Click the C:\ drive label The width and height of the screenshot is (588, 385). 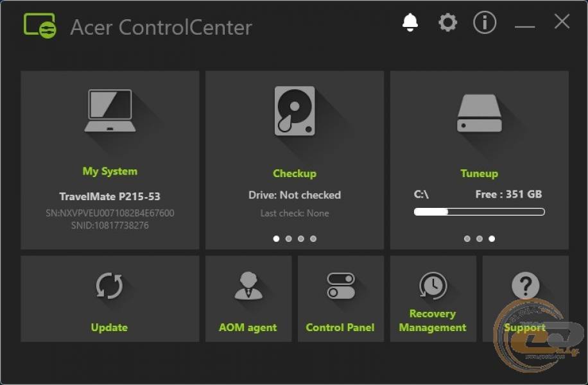point(421,194)
